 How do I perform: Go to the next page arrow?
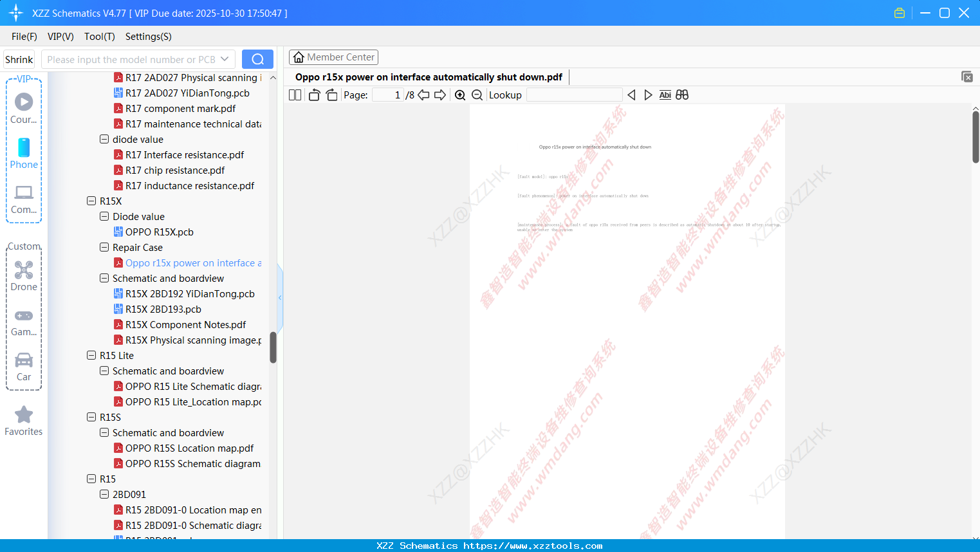440,95
